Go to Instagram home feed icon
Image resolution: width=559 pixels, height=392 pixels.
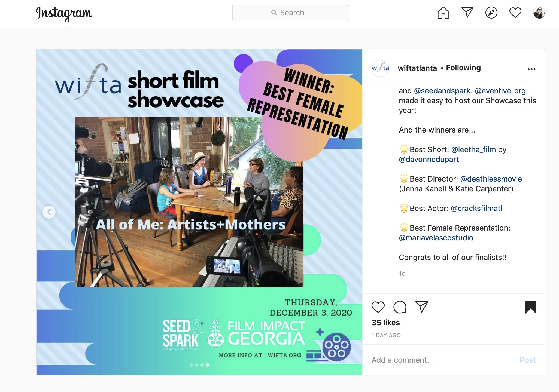[443, 13]
